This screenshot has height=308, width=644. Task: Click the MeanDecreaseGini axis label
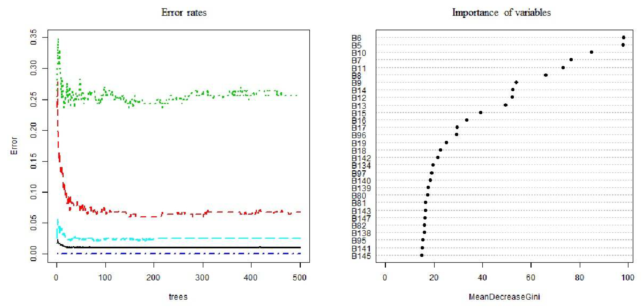(504, 297)
